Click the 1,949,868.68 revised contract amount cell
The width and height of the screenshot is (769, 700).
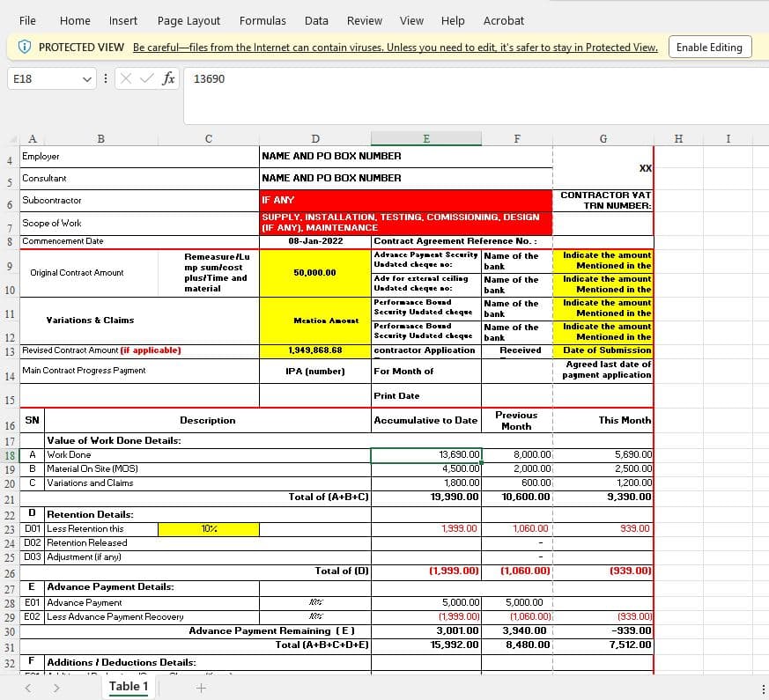pyautogui.click(x=315, y=350)
